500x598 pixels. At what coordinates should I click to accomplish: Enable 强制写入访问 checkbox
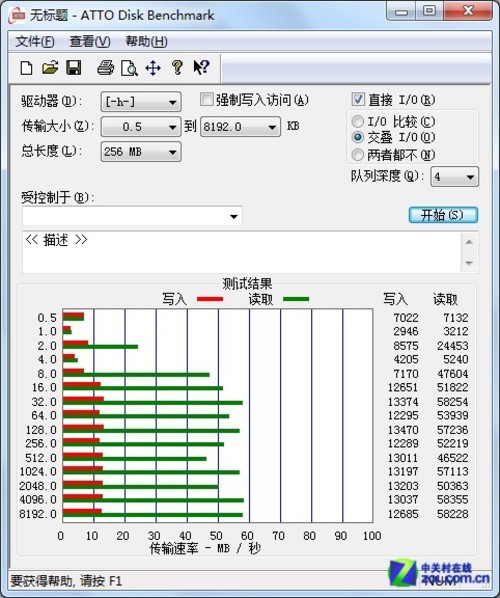(206, 100)
